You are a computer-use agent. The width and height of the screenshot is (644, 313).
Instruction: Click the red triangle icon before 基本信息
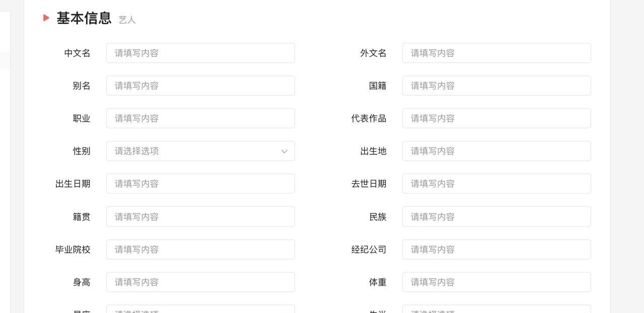46,17
